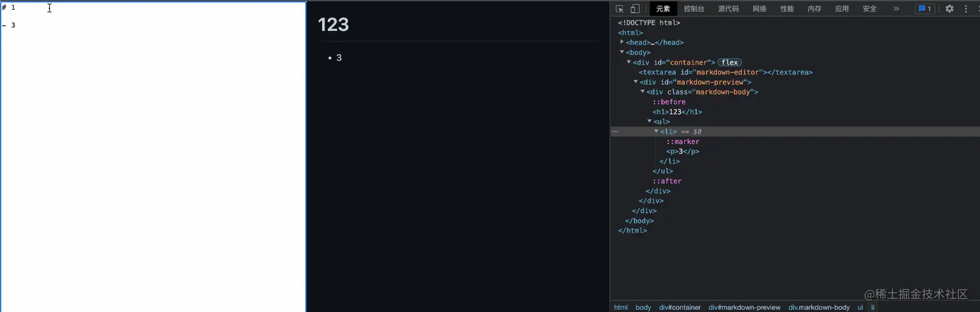Viewport: 980px width, 312px height.
Task: Switch to the 源代码 tab
Action: (729, 9)
